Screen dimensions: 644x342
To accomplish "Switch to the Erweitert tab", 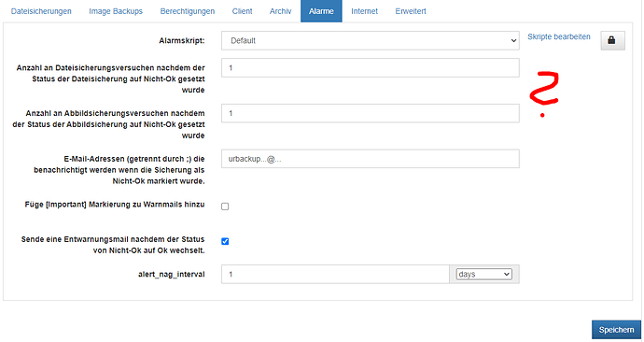I will [x=411, y=11].
